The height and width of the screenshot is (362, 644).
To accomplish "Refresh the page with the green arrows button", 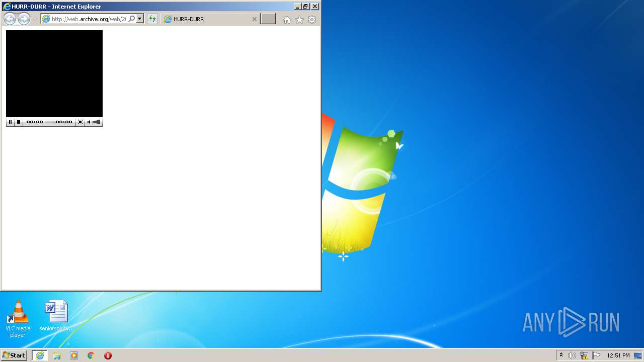I will click(x=152, y=19).
